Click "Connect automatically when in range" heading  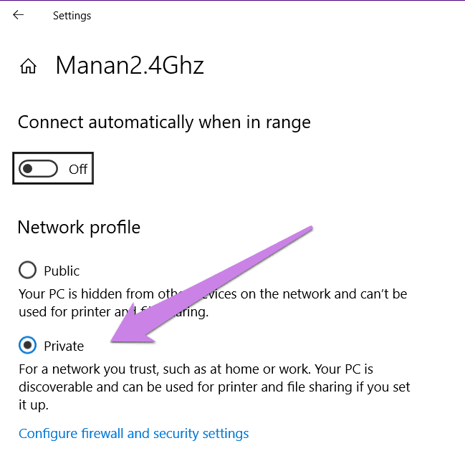164,122
